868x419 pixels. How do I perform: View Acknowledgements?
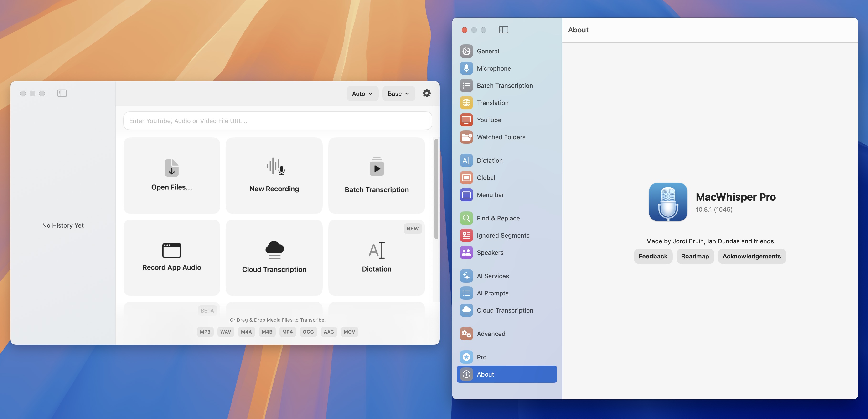[752, 256]
